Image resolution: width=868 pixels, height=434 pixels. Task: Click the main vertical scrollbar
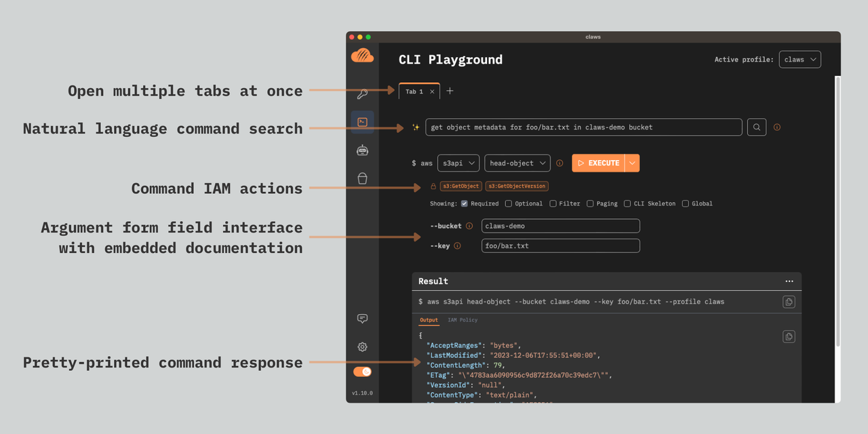837,210
